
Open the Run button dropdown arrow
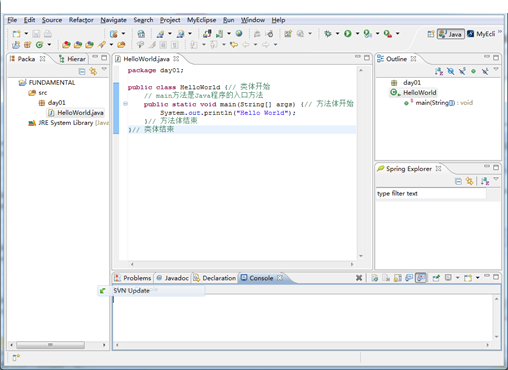tap(357, 34)
